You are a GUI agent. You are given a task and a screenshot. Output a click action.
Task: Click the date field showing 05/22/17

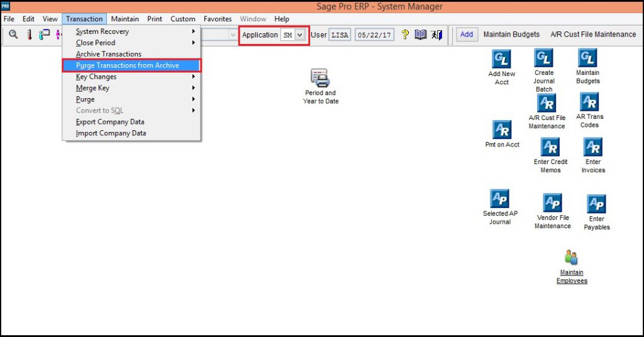click(x=374, y=35)
